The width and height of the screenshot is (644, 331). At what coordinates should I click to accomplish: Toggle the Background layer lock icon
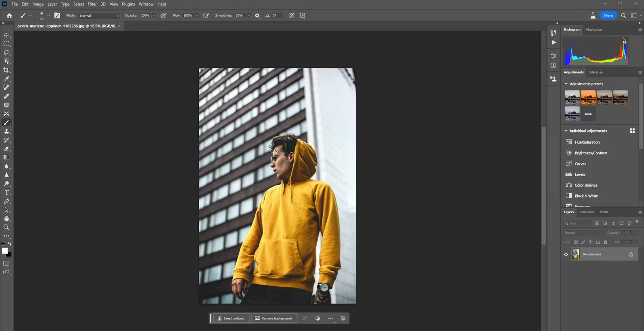click(631, 254)
